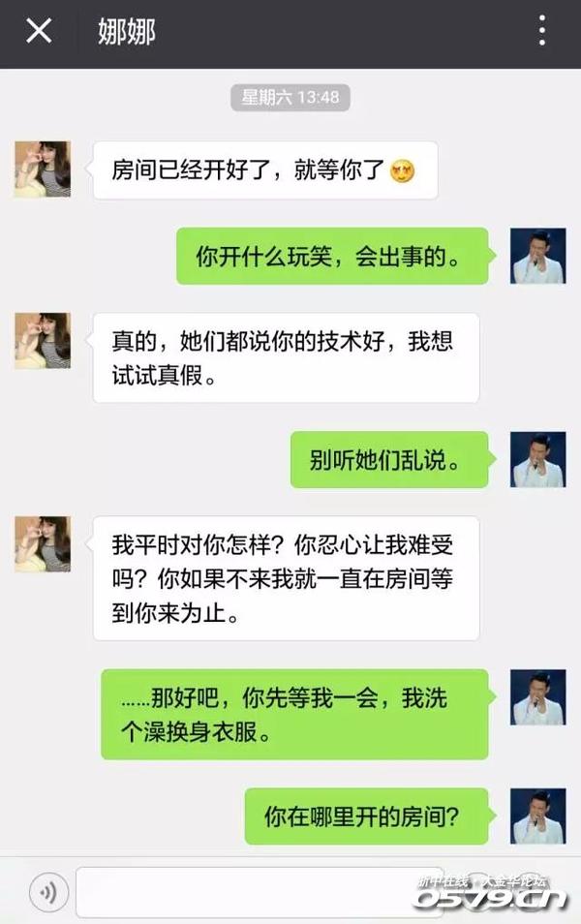Tap the 星期六 13:48 timestamp label
581x924 pixels.
pos(290,97)
